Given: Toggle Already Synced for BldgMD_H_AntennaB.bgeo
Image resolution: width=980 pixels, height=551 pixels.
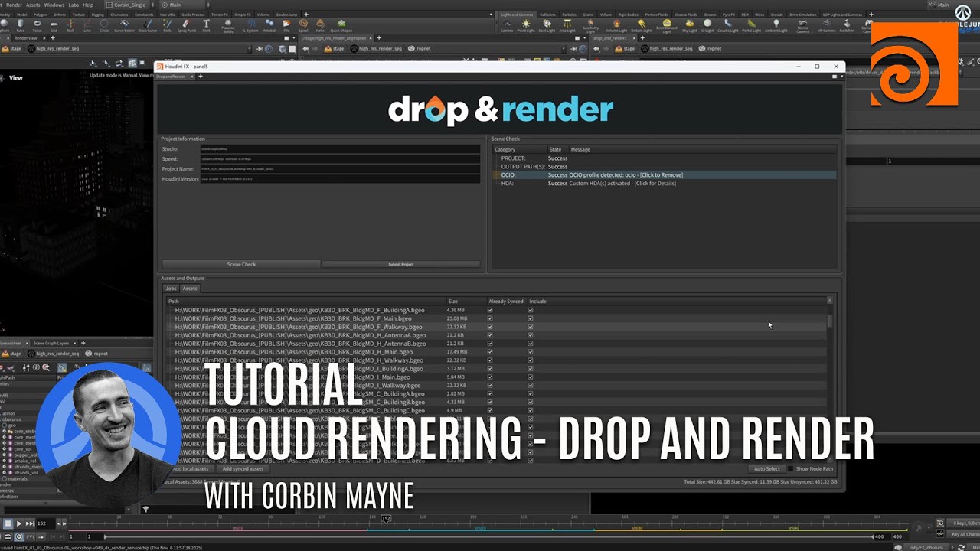Looking at the screenshot, I should pos(490,344).
